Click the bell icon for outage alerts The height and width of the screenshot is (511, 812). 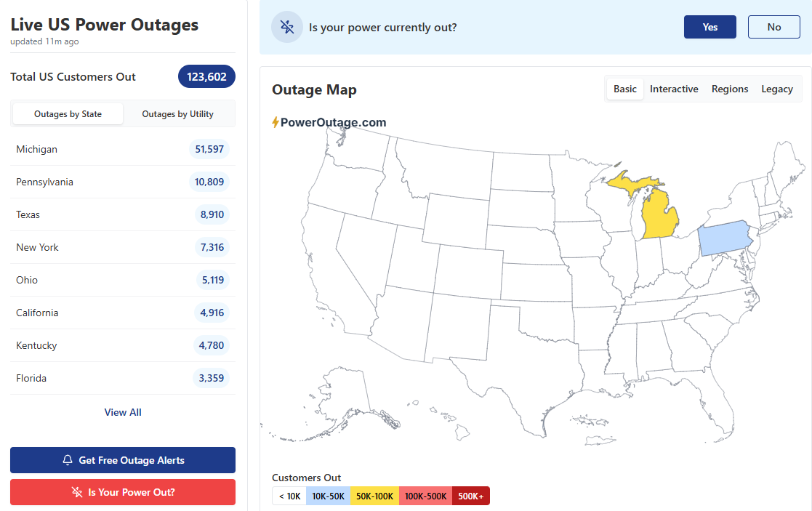tap(68, 460)
